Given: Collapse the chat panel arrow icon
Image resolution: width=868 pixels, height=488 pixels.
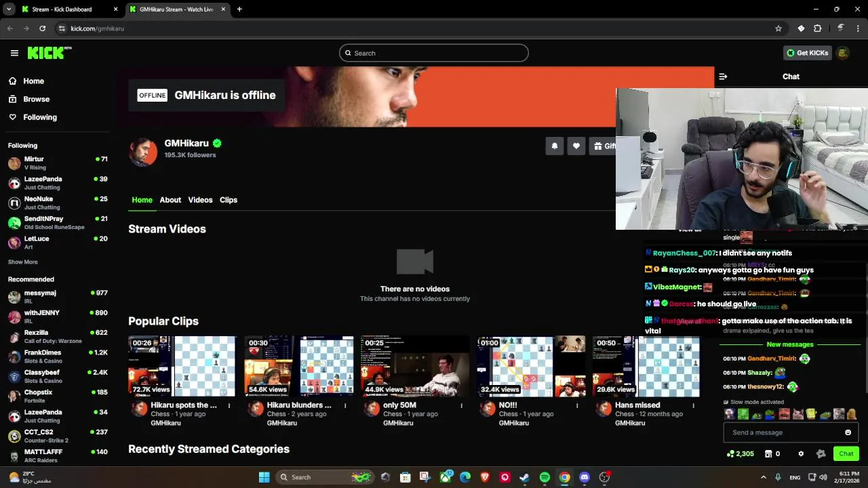Looking at the screenshot, I should tap(723, 77).
